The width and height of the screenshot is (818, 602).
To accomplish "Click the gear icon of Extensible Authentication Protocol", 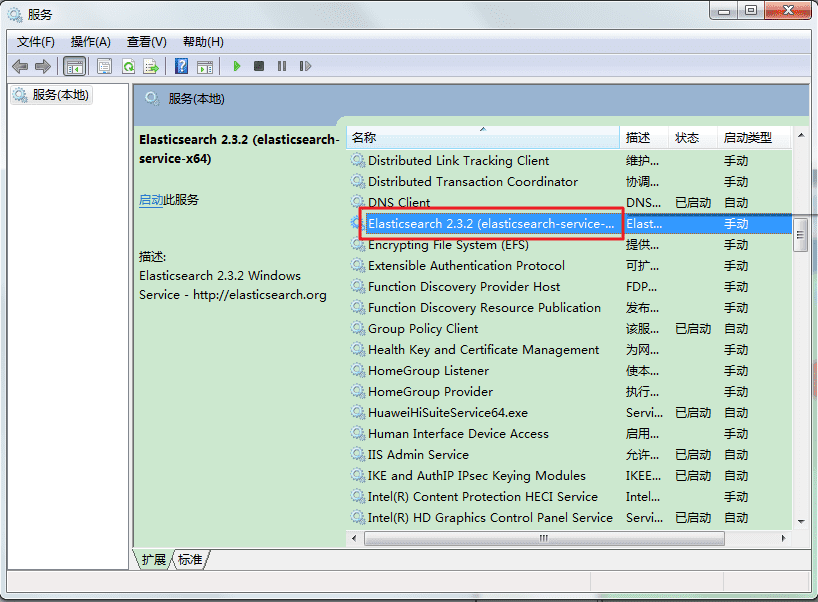I will (x=357, y=266).
